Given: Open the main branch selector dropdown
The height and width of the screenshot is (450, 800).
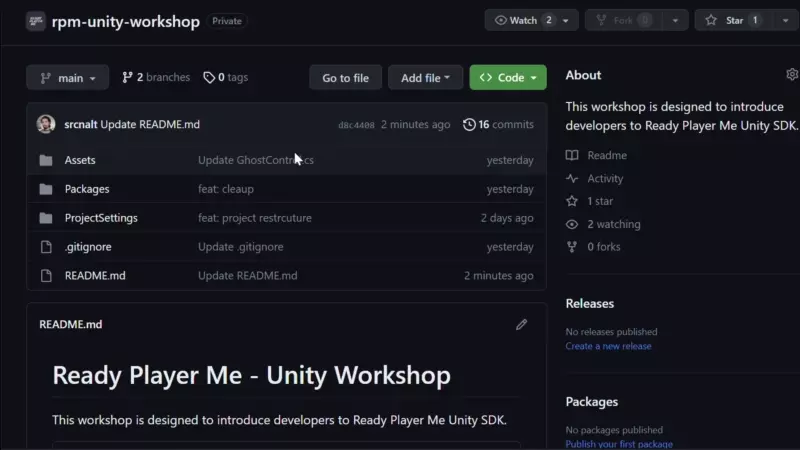Looking at the screenshot, I should pos(67,78).
